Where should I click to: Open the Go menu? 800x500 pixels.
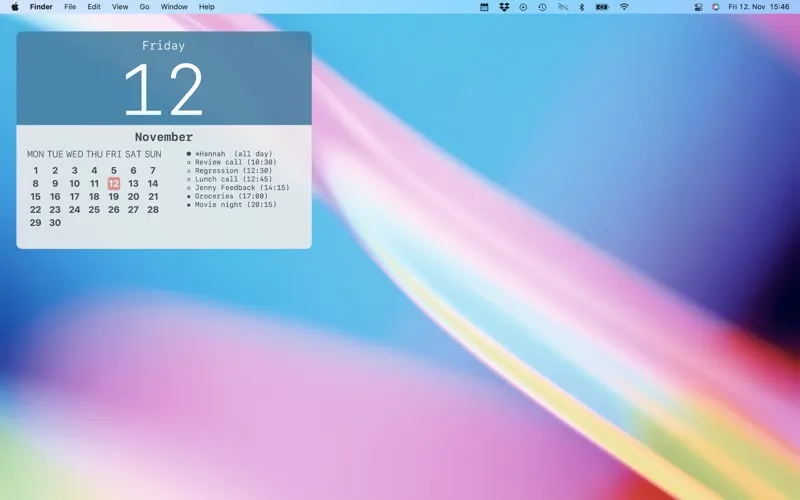tap(144, 7)
